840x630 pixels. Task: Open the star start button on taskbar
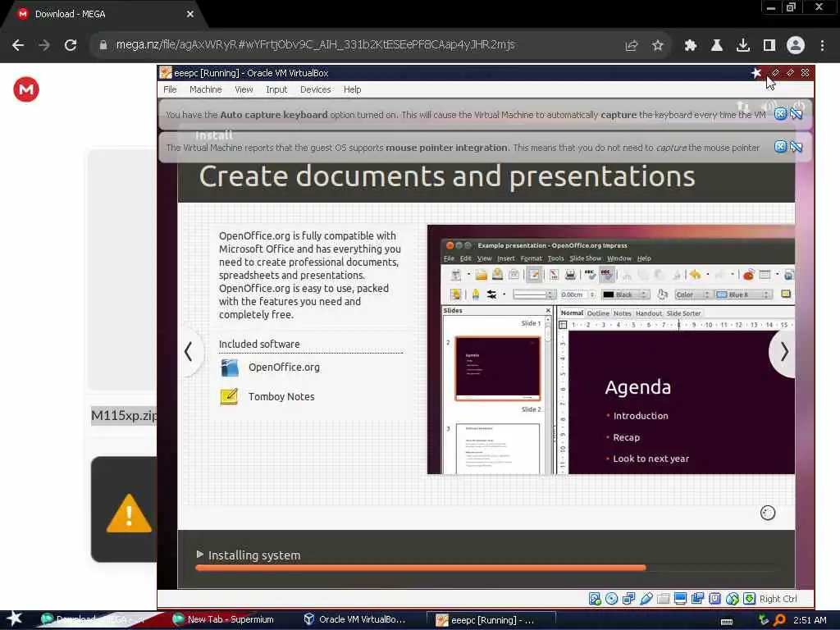[14, 619]
